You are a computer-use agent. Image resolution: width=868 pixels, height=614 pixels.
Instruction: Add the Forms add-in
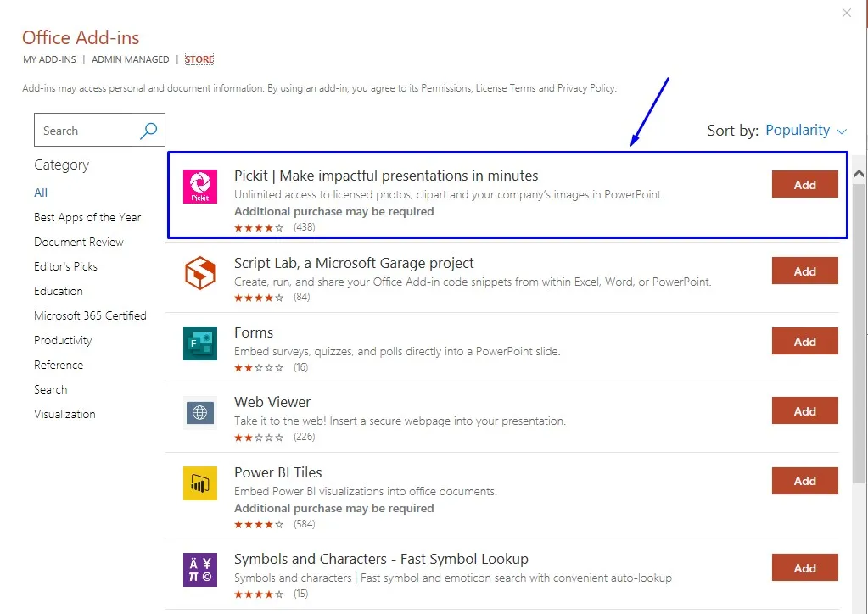[805, 341]
